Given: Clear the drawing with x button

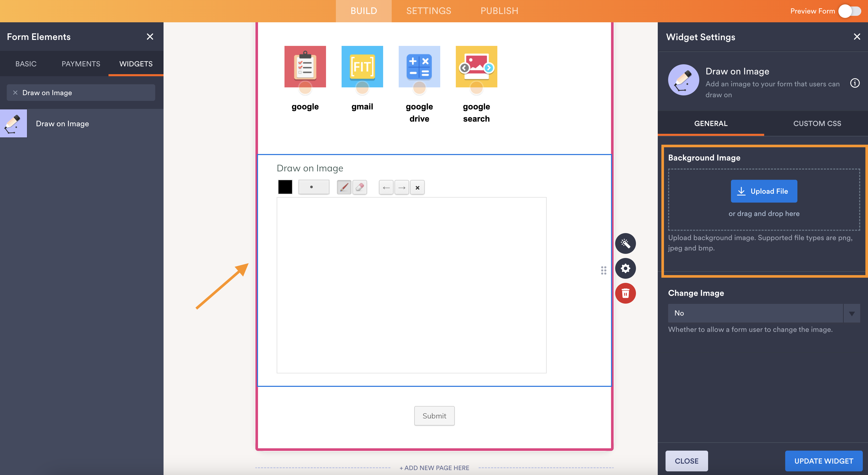Looking at the screenshot, I should tap(417, 187).
